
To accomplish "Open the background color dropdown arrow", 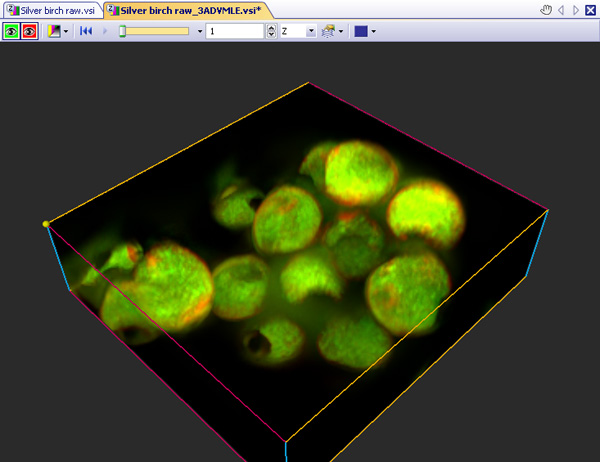I will 373,31.
